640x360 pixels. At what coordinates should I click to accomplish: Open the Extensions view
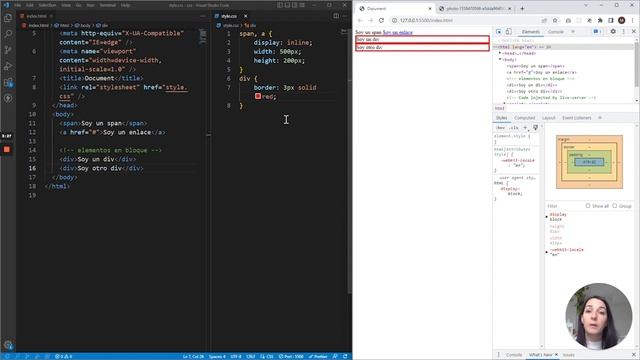[8, 82]
